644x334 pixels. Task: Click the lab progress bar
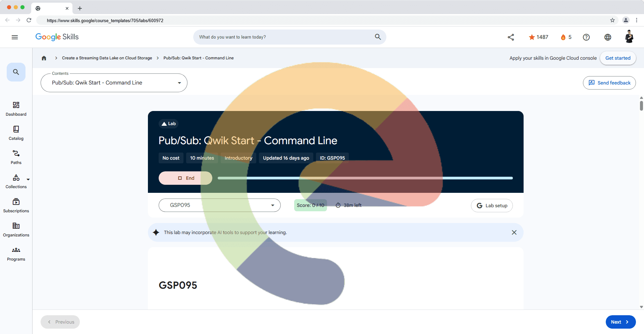(x=365, y=178)
